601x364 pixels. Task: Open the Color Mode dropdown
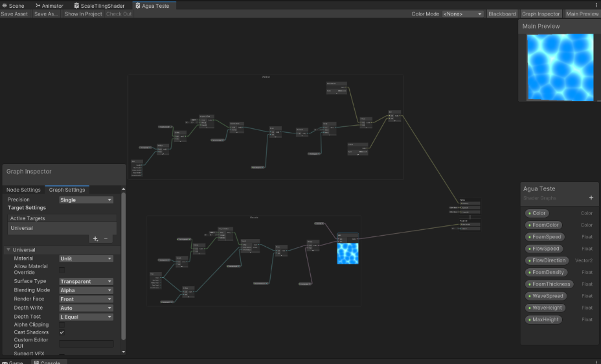coord(462,14)
